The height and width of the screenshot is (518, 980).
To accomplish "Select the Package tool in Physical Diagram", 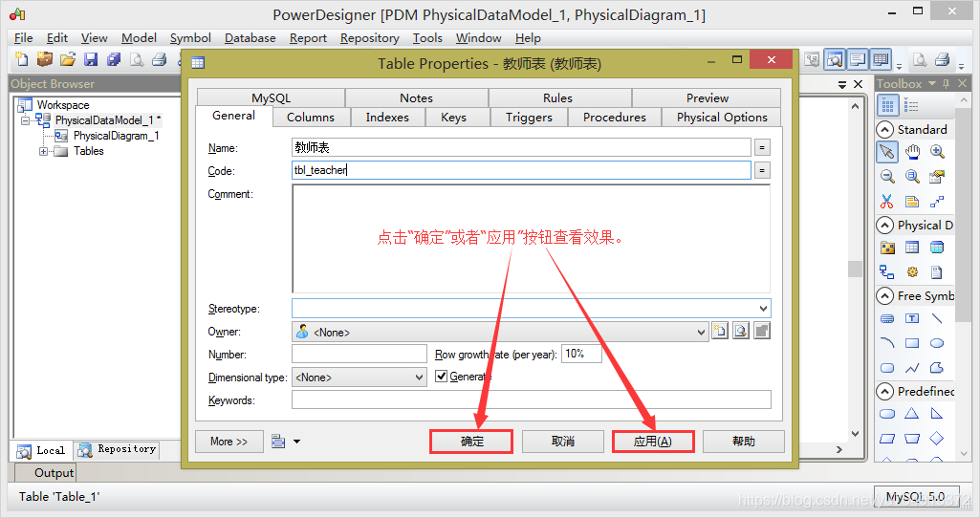I will tap(887, 248).
